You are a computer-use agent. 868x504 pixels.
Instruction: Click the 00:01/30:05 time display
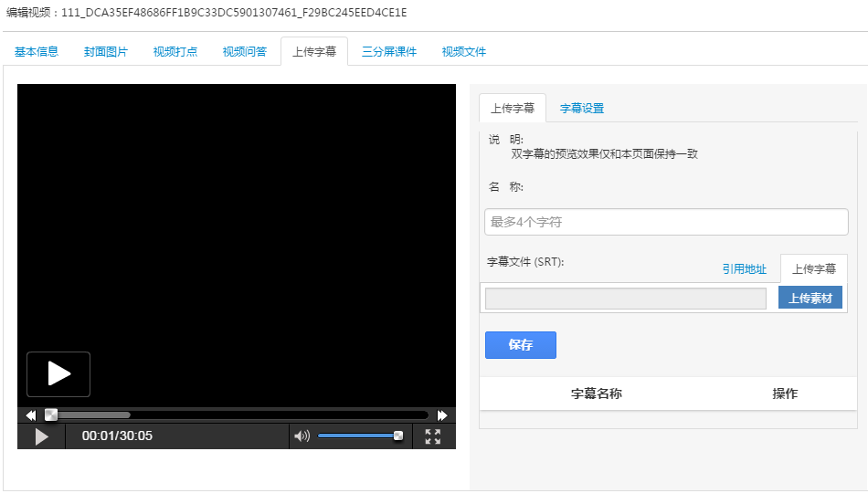coord(117,436)
